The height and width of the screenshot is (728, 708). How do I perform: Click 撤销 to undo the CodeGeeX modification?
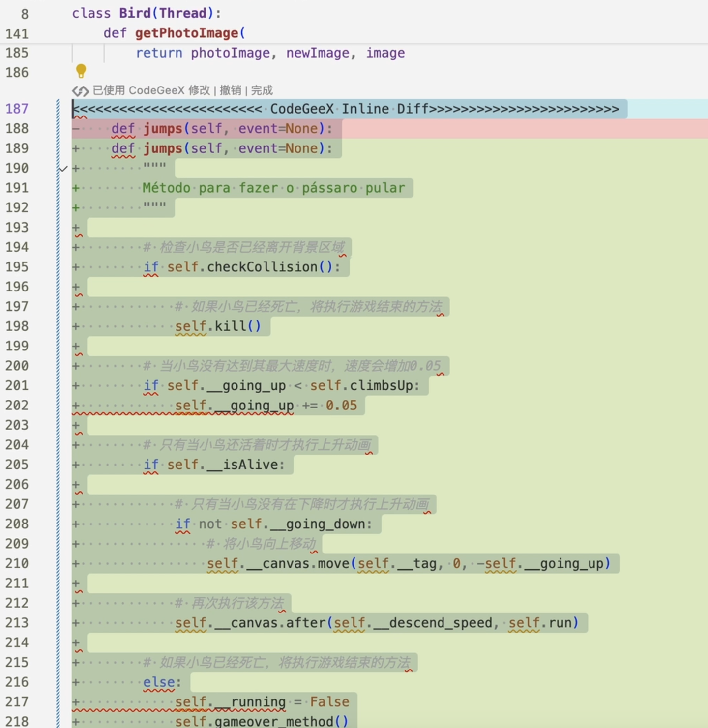point(232,90)
